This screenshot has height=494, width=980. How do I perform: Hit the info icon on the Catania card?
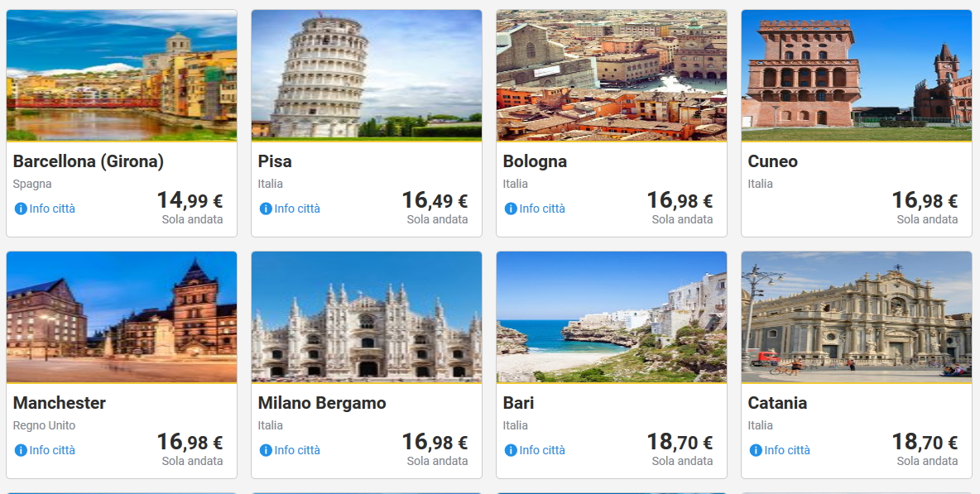[756, 450]
